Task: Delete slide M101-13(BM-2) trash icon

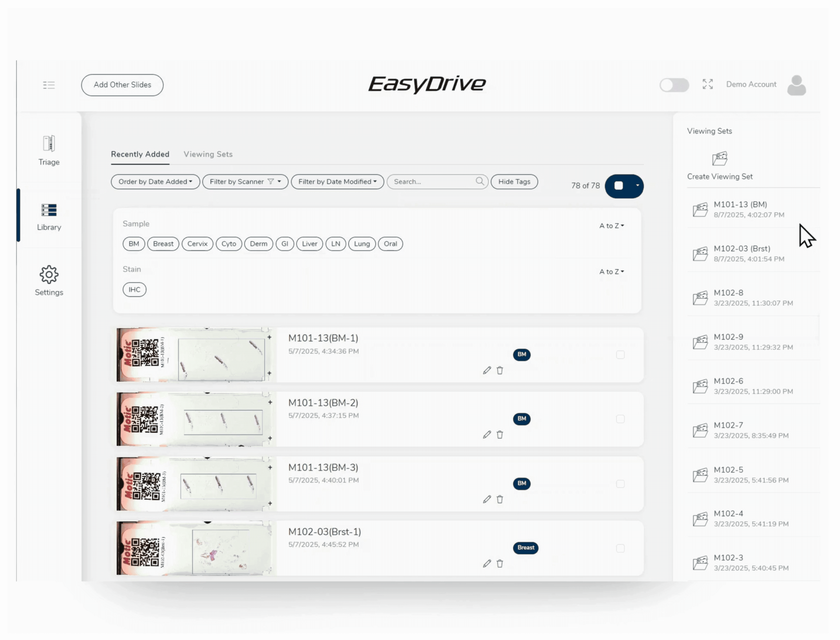Action: (499, 435)
